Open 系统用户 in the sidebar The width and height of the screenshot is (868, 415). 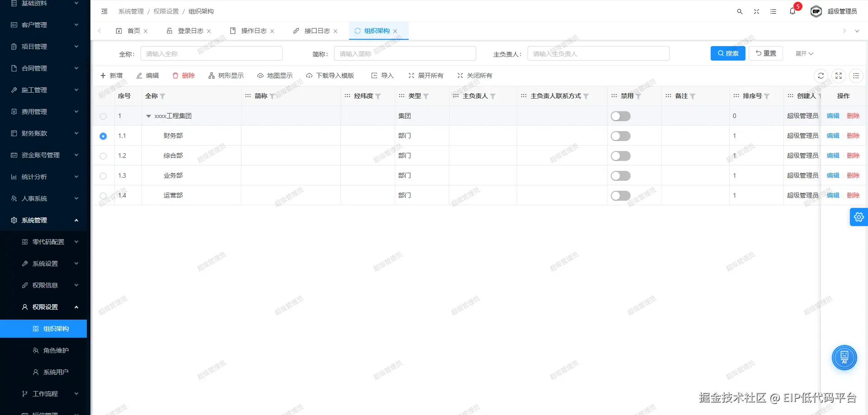(x=43, y=372)
